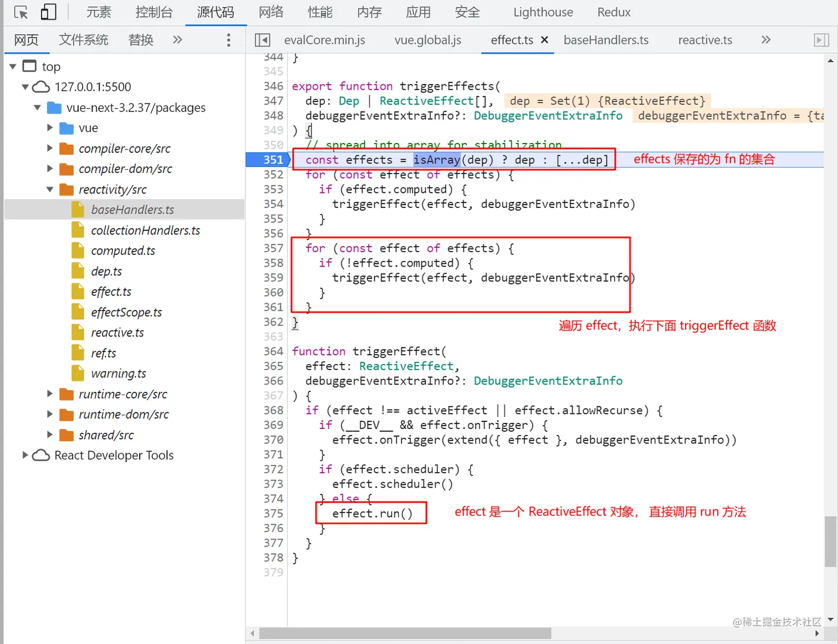Show more navigator tabs chevron
Viewport: 838px width, 644px height.
[177, 39]
